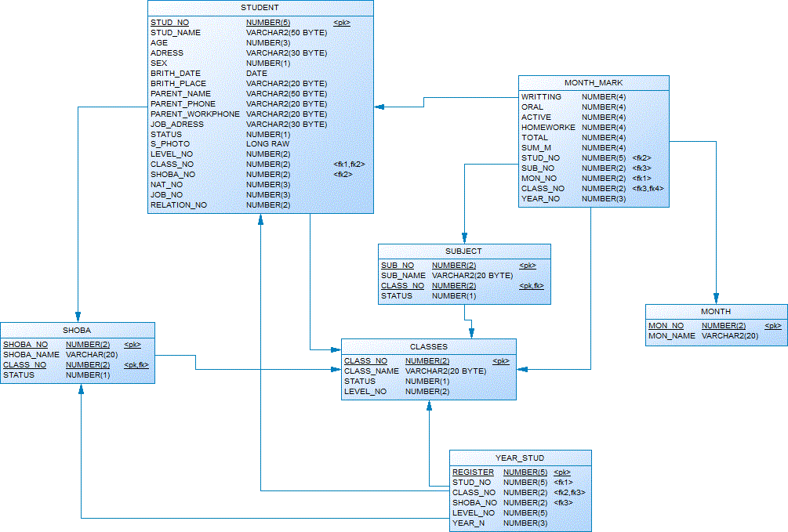Viewport: 788px width, 532px height.
Task: Select the MONTH table title
Action: click(x=716, y=312)
